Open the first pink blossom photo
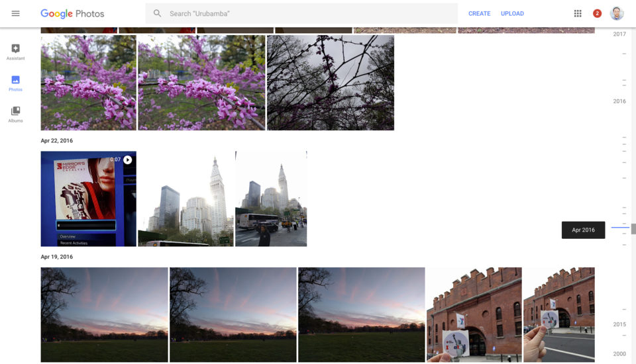Image resolution: width=636 pixels, height=364 pixels. [x=88, y=83]
